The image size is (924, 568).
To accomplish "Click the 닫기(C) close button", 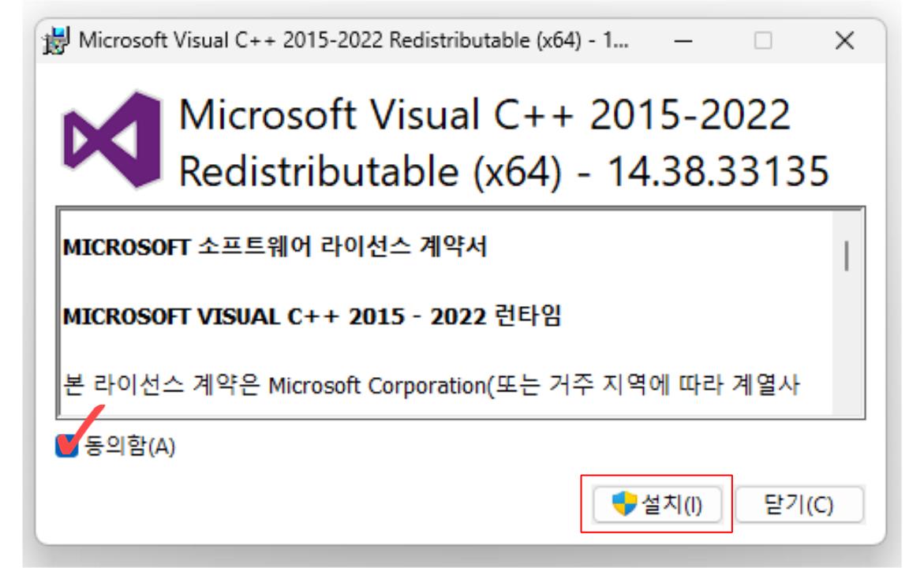I will 799,504.
